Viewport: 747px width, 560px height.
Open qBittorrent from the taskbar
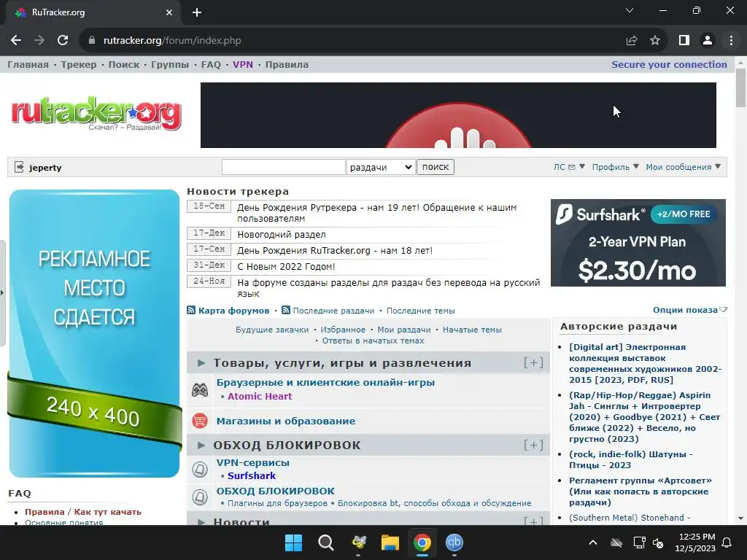point(454,542)
